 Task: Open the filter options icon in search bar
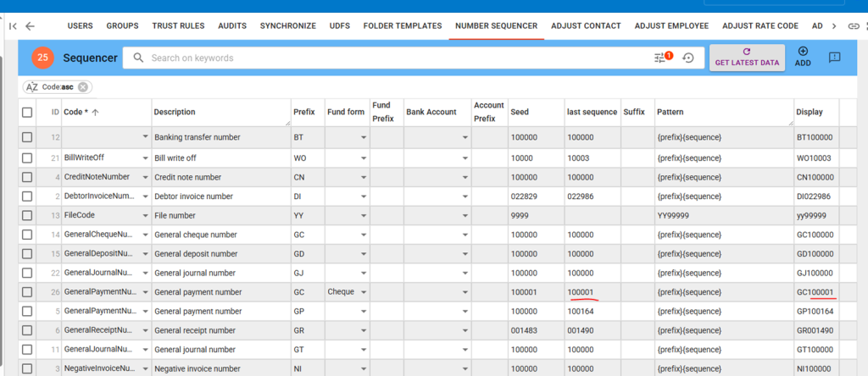coord(661,58)
